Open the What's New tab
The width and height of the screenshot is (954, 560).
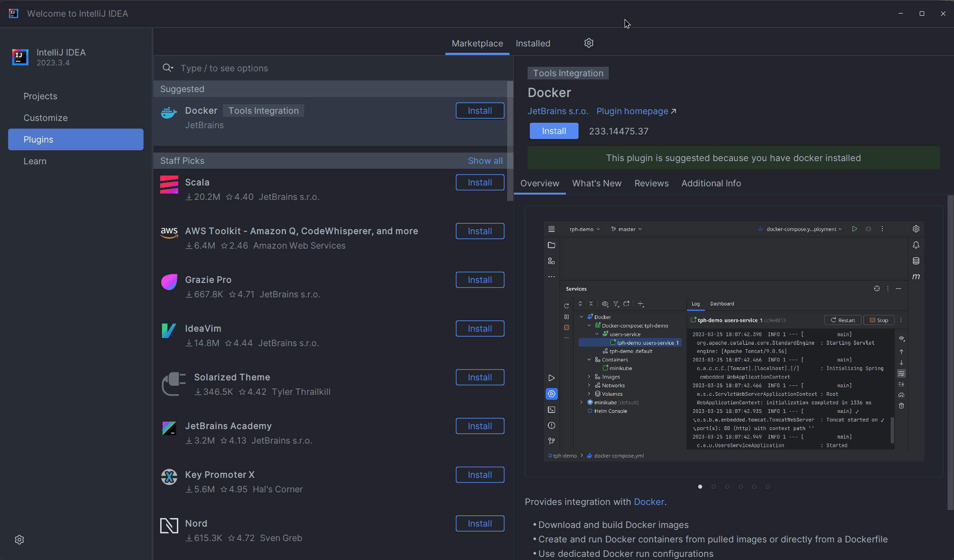coord(597,183)
